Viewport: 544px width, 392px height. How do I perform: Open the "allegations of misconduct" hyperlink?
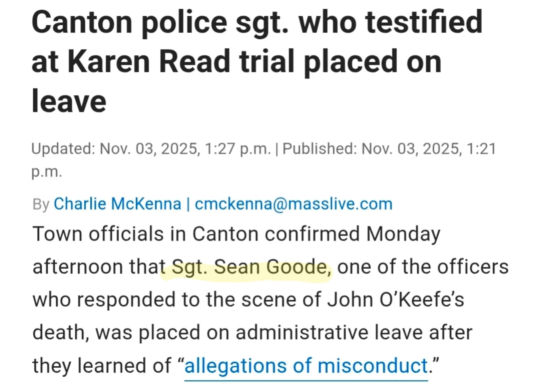pos(306,366)
